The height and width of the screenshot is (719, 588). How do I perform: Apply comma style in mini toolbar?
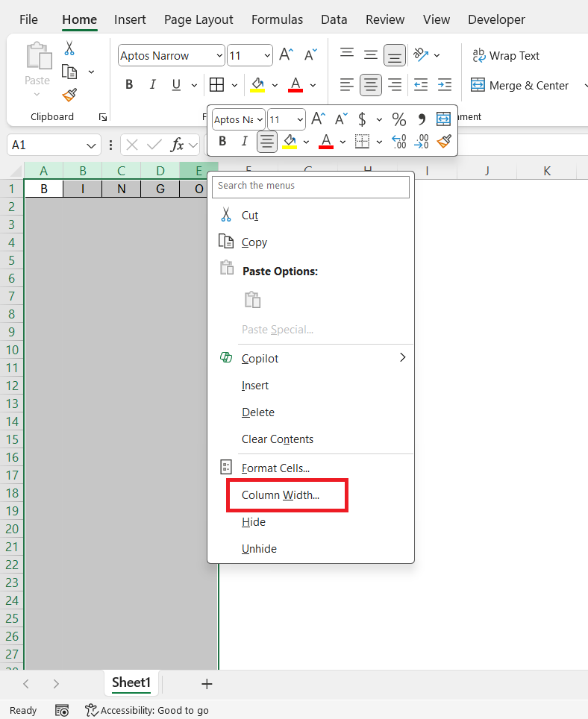tap(422, 119)
